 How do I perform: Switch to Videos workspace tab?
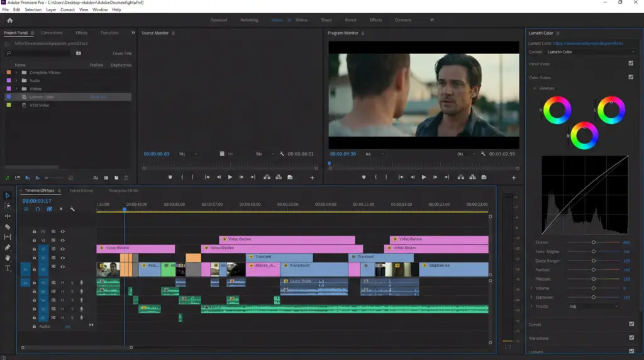pos(301,20)
